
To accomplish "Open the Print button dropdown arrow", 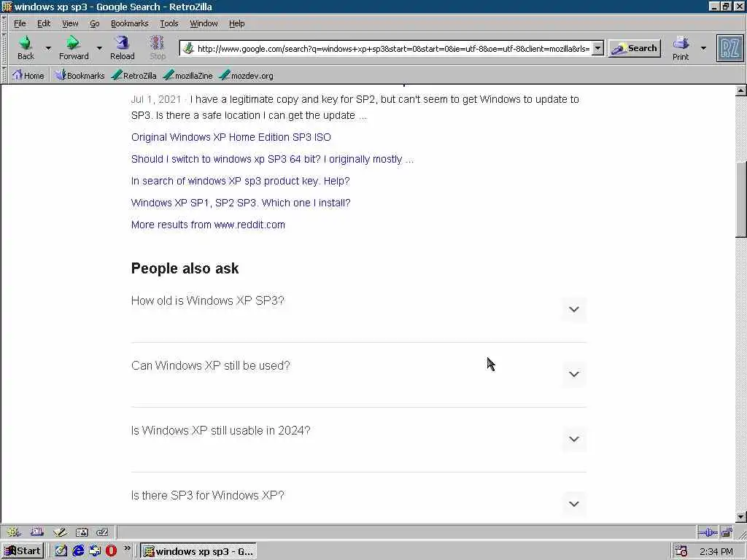I will pyautogui.click(x=703, y=48).
